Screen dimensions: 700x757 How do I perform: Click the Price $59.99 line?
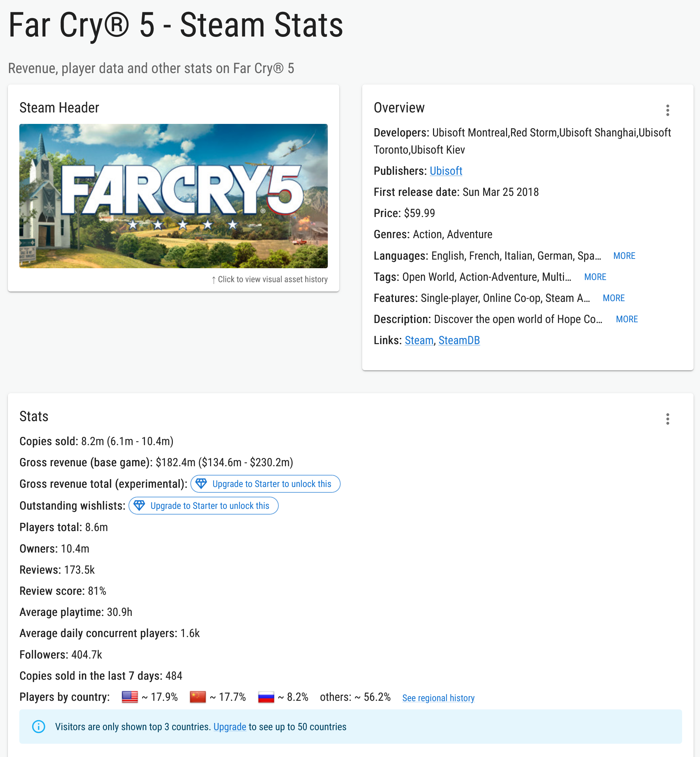404,213
